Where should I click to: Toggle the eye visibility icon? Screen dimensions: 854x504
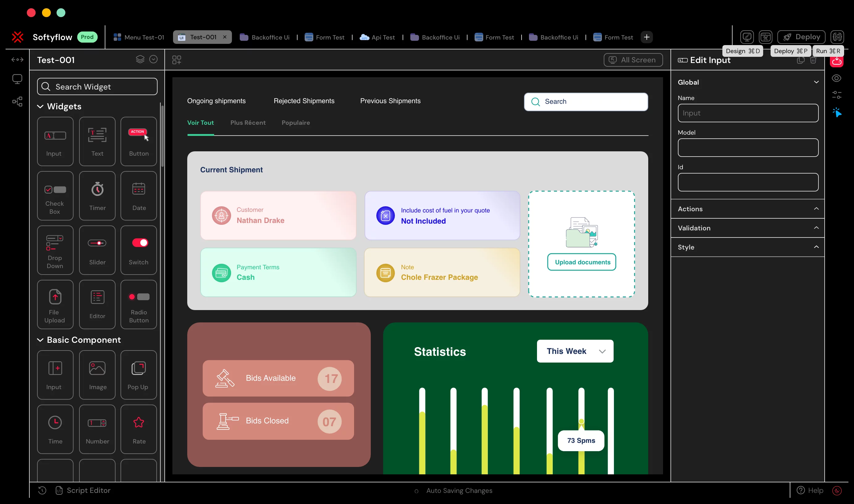point(836,78)
